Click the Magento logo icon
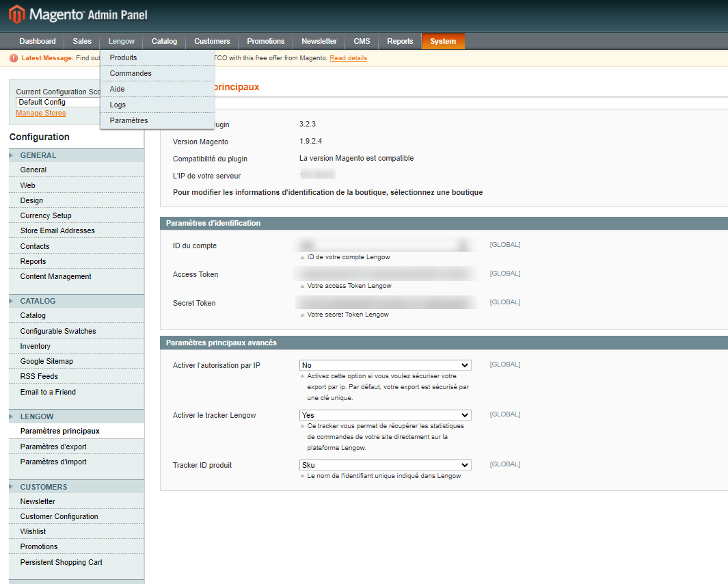 coord(16,14)
